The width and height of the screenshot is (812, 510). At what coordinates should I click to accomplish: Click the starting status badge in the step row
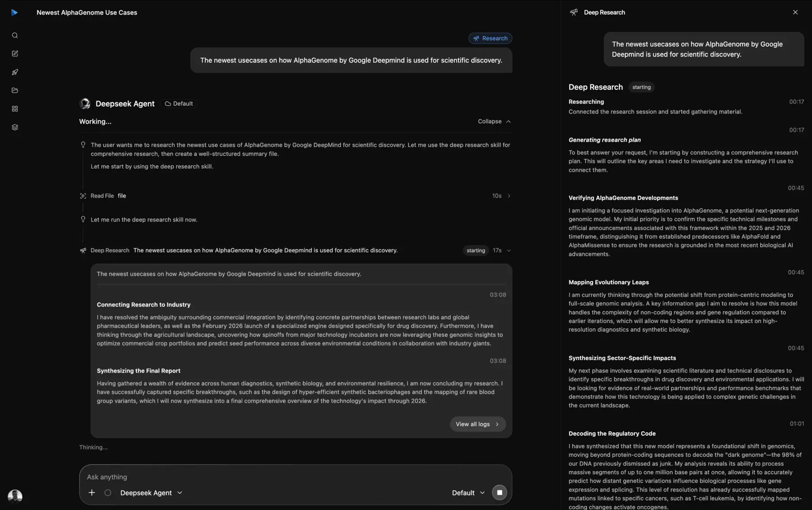coord(475,250)
